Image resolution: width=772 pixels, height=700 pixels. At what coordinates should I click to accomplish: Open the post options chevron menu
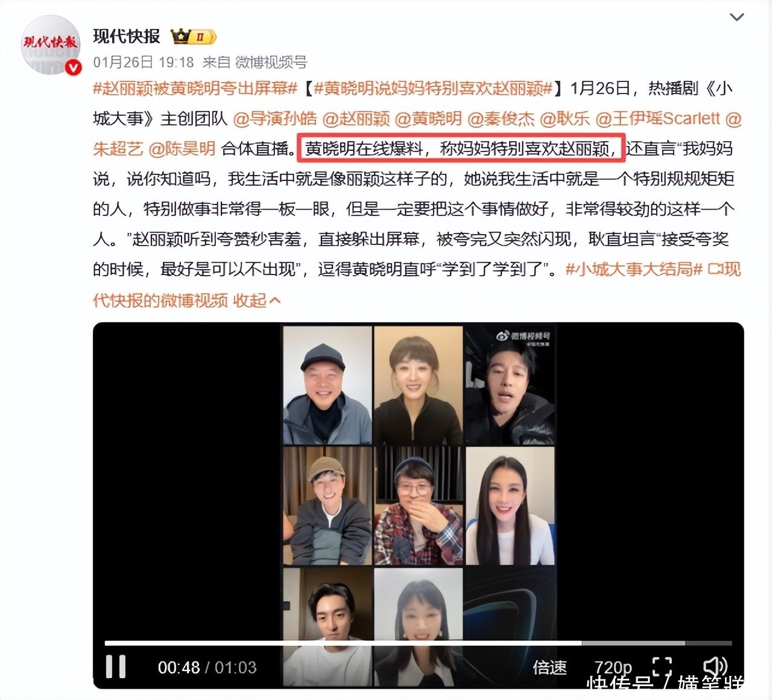pyautogui.click(x=736, y=17)
